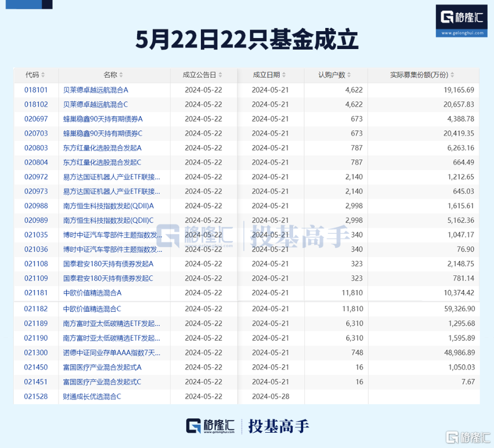494x448 pixels.
Task: Click fund code 021300
Action: [36, 352]
